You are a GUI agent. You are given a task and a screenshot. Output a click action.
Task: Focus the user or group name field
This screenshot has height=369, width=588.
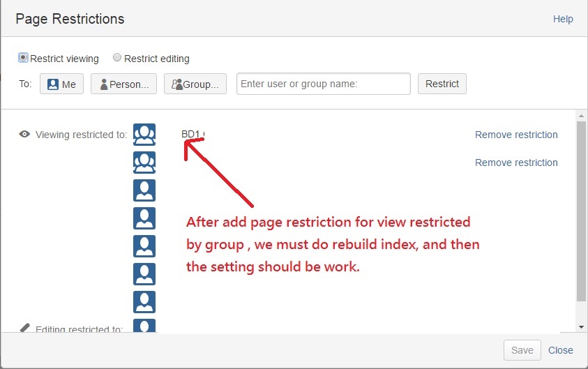click(x=323, y=84)
